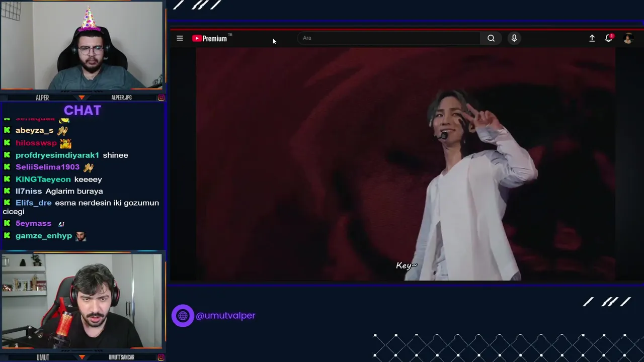Click the bottom webcam feed with red microphone

coord(82,301)
